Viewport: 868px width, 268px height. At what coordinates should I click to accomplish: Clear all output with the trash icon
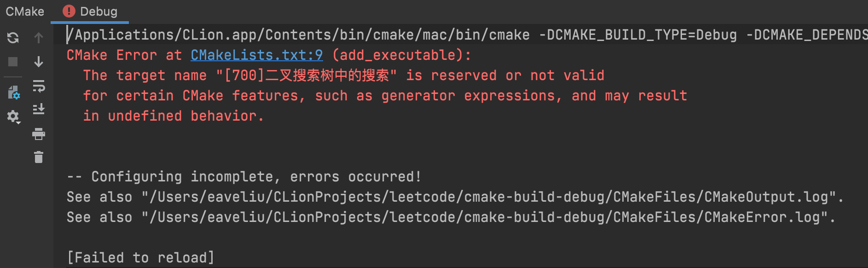coord(39,157)
